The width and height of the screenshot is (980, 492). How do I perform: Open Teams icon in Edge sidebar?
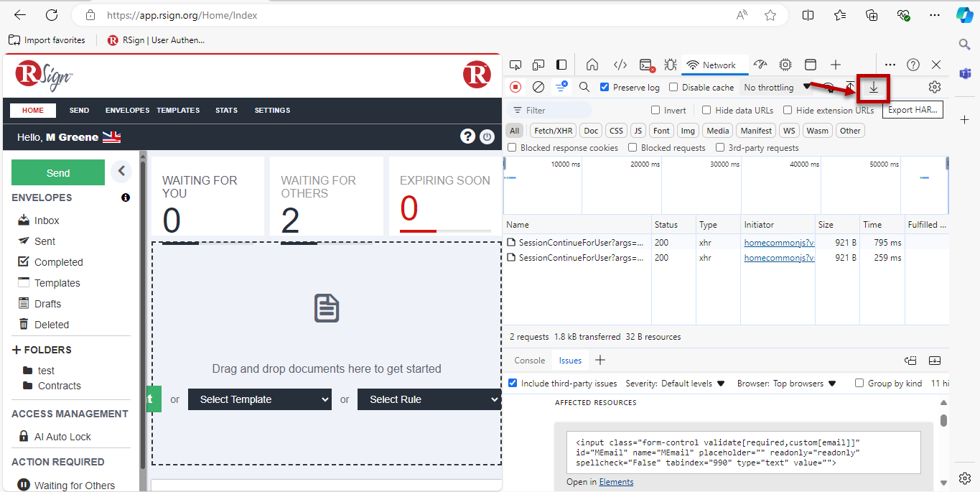(x=965, y=73)
